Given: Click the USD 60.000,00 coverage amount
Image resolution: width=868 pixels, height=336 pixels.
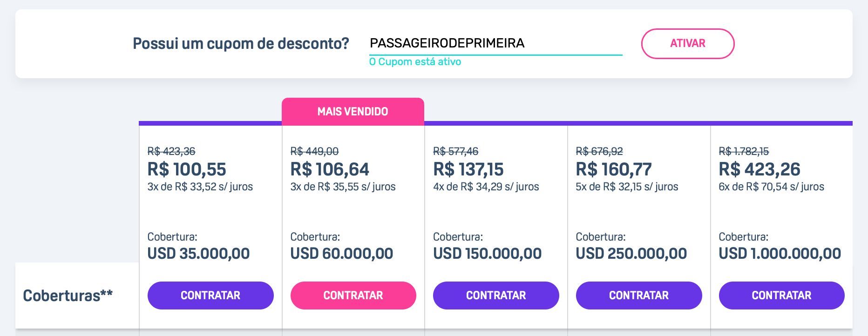Looking at the screenshot, I should click(342, 254).
